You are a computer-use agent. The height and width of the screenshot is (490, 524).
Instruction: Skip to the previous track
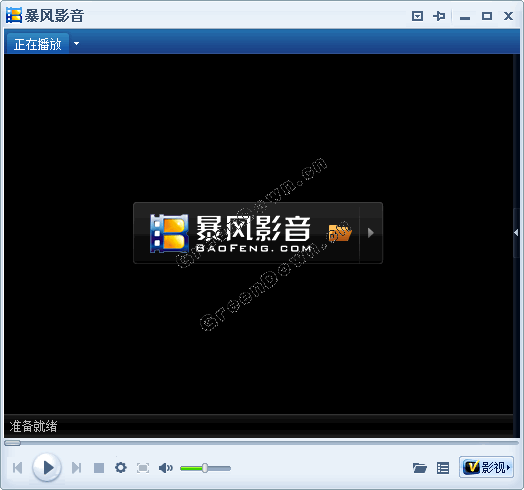(x=17, y=468)
